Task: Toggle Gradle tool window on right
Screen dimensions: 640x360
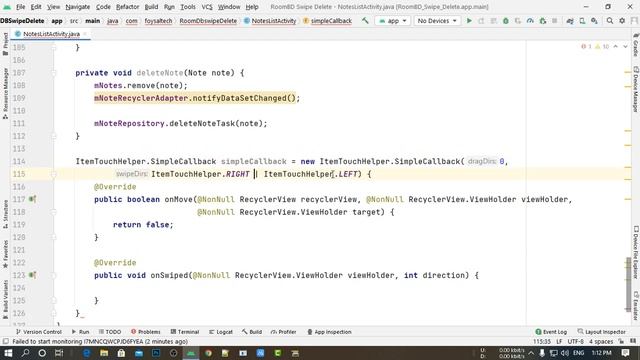Action: pyautogui.click(x=636, y=45)
